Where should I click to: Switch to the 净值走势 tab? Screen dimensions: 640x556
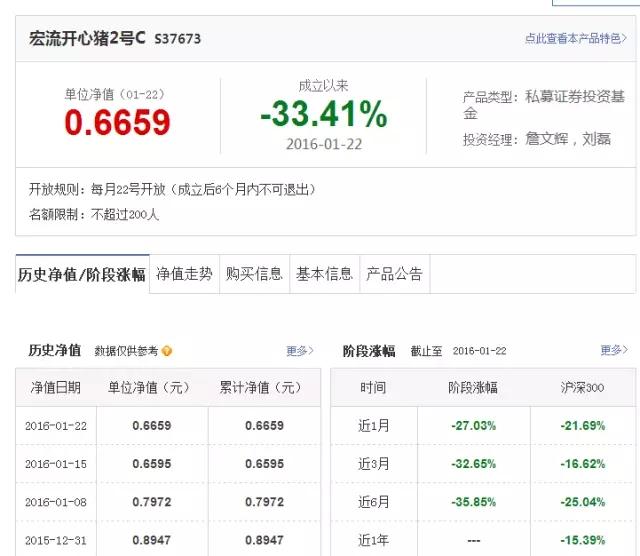[x=184, y=274]
